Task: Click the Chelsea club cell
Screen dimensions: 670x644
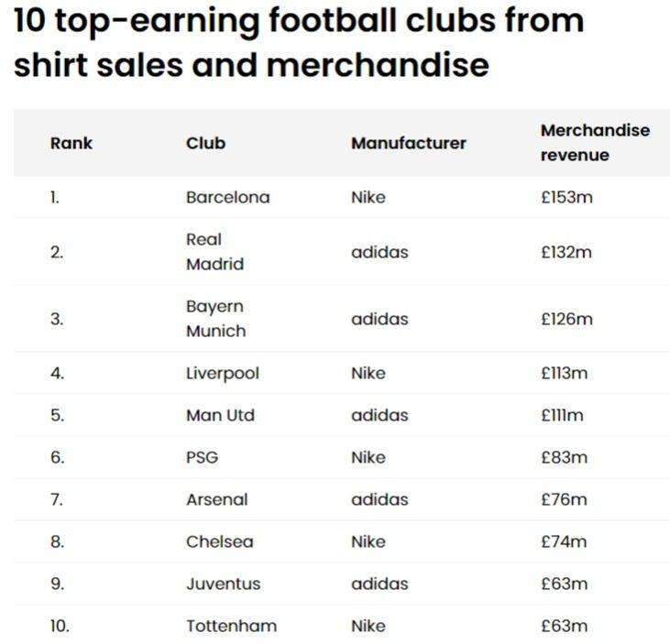Action: 219,541
